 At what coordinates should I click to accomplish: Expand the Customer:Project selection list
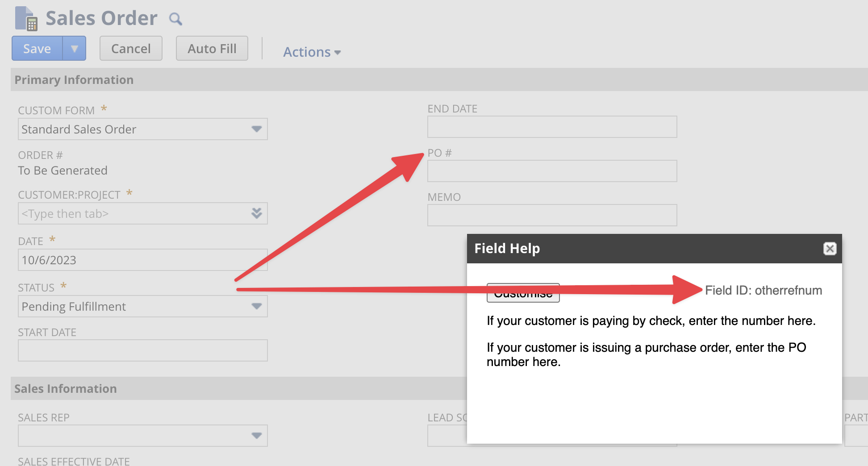pyautogui.click(x=256, y=213)
